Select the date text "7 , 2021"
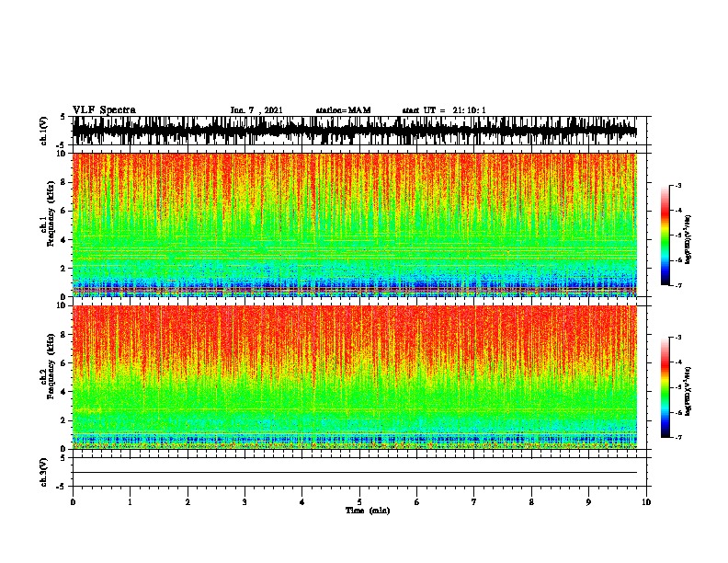 coord(265,110)
